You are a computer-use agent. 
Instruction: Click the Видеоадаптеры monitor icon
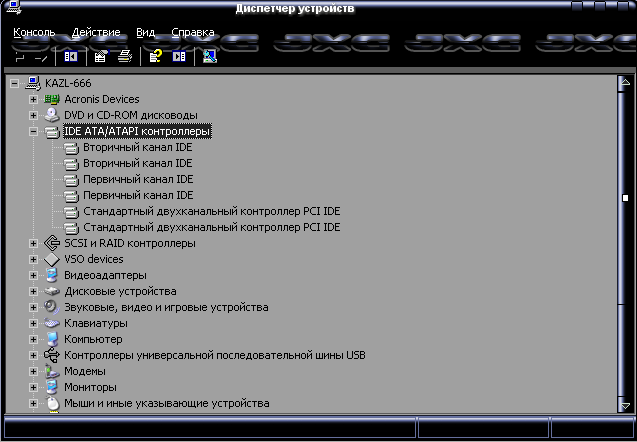[52, 275]
